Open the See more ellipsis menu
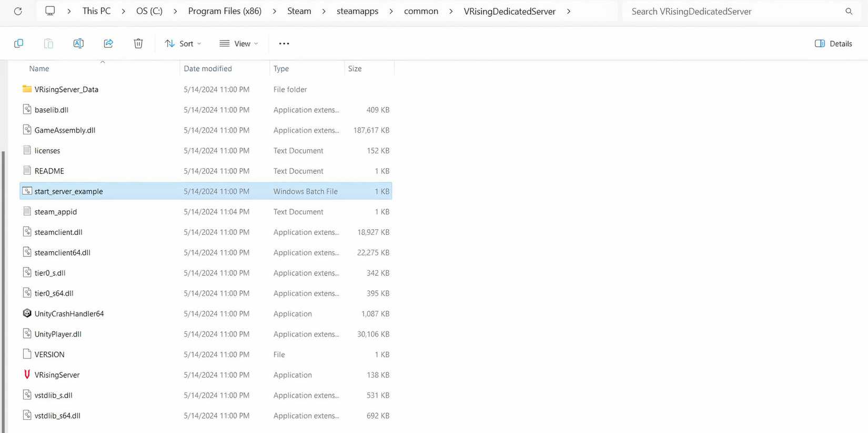 pos(284,44)
